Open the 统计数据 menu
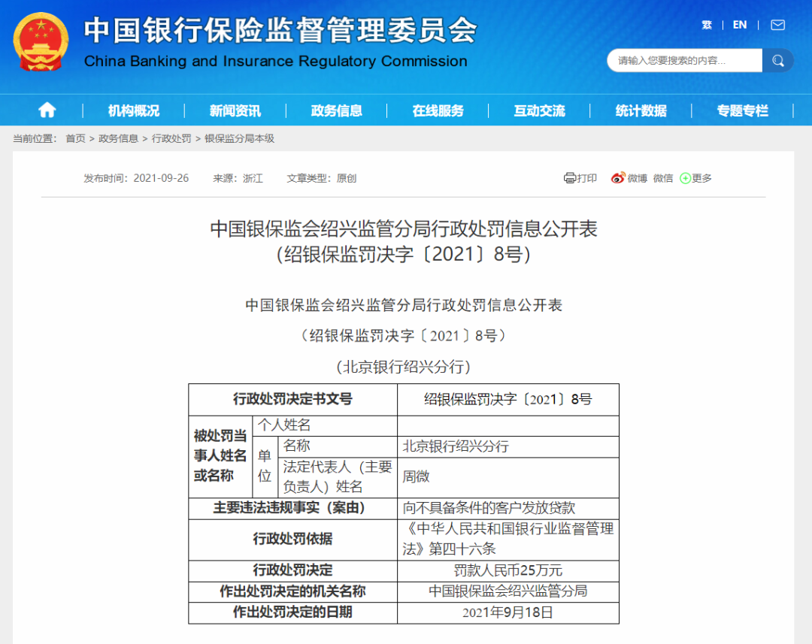812x644 pixels. point(641,110)
